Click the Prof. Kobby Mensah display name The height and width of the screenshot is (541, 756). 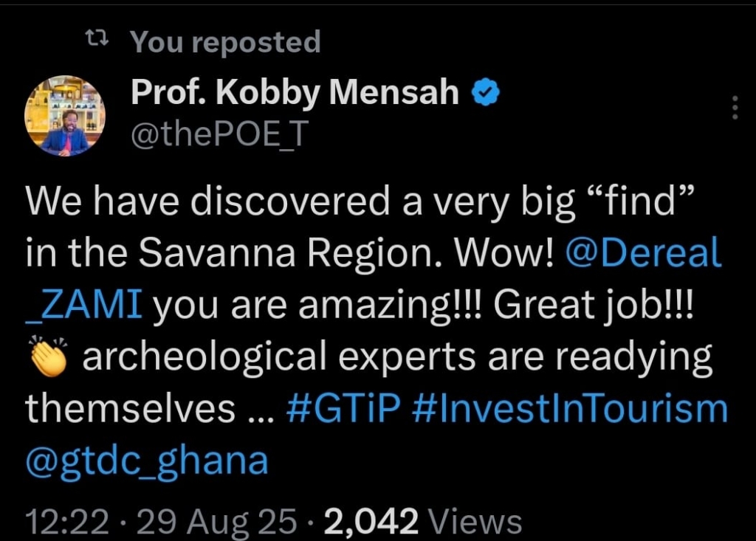pos(295,92)
